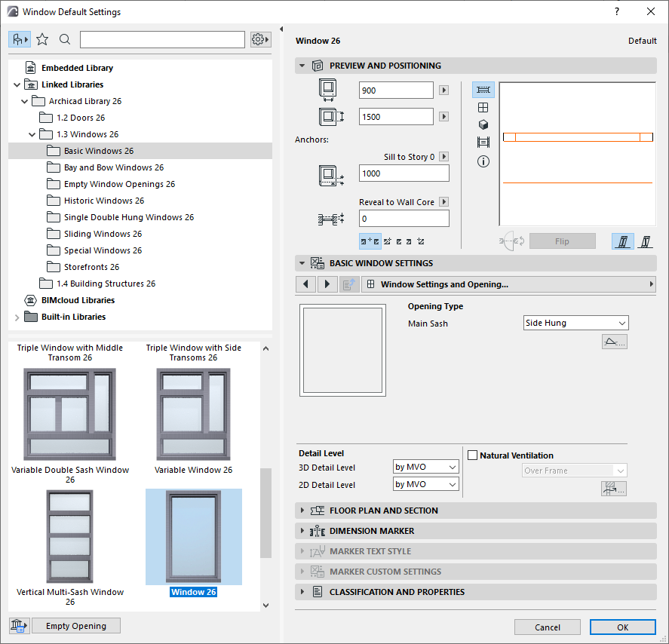Click the Empty Opening button
This screenshot has width=669, height=644.
[75, 626]
